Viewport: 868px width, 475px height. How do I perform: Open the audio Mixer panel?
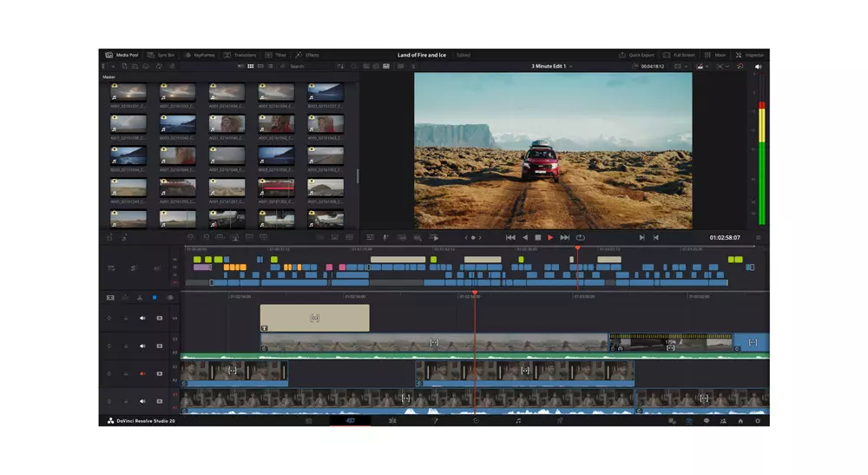tap(715, 55)
